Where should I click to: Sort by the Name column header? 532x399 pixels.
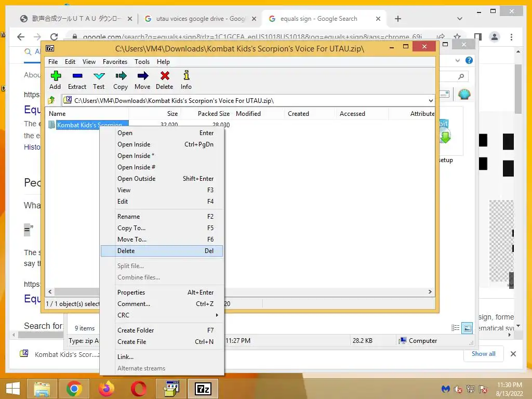tap(87, 114)
